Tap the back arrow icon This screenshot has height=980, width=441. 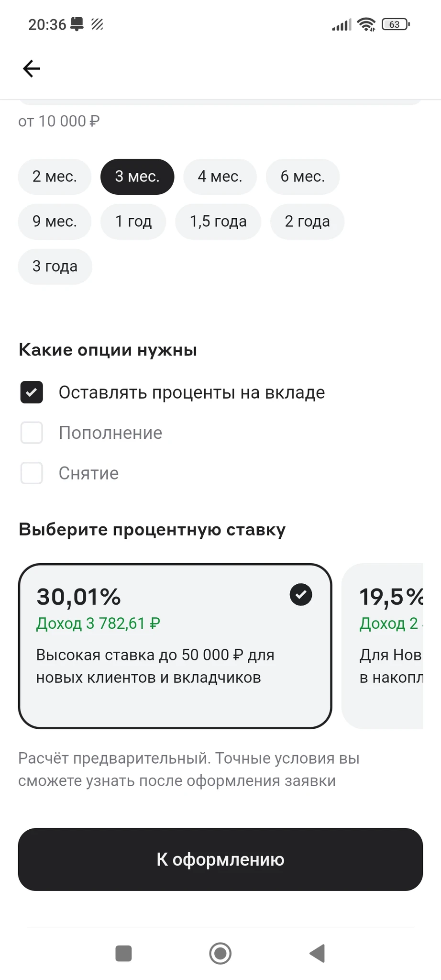pos(32,68)
